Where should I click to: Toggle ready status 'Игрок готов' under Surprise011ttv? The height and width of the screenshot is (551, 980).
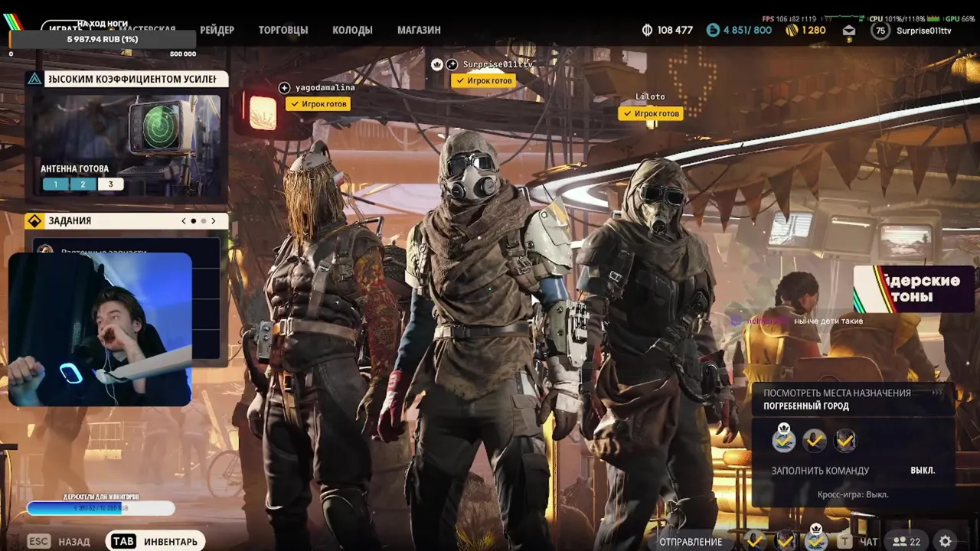[x=483, y=80]
